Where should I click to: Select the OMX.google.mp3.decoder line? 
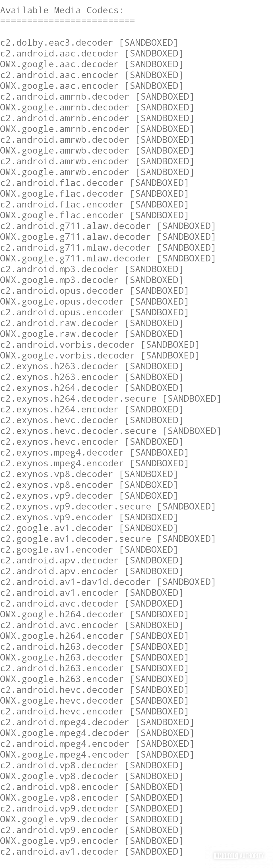[x=92, y=280]
